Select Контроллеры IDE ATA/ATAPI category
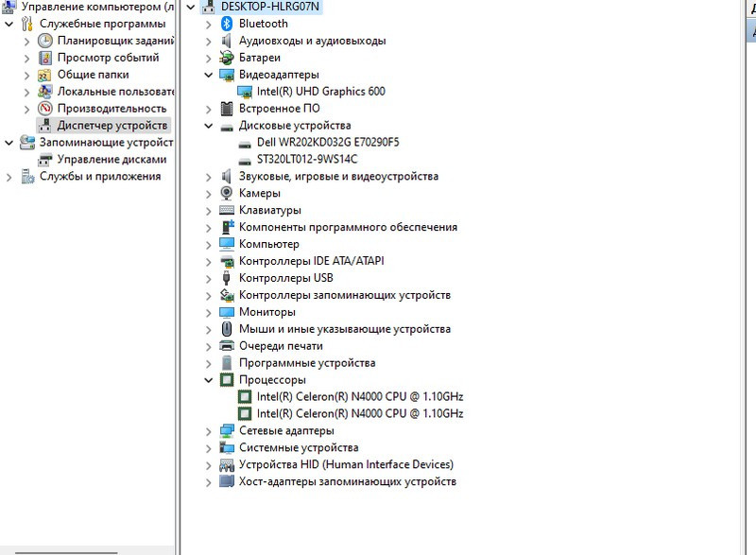Viewport: 756px width, 555px height. pyautogui.click(x=312, y=261)
